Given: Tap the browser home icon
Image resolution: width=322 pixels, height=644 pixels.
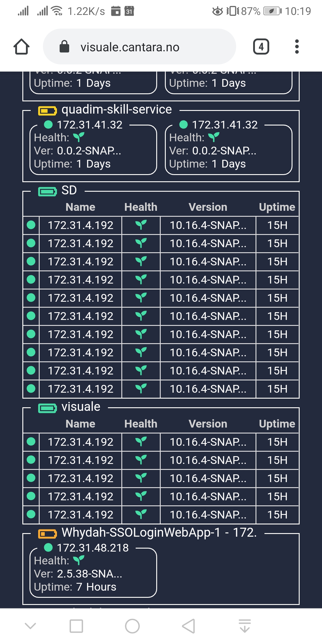Looking at the screenshot, I should click(21, 47).
